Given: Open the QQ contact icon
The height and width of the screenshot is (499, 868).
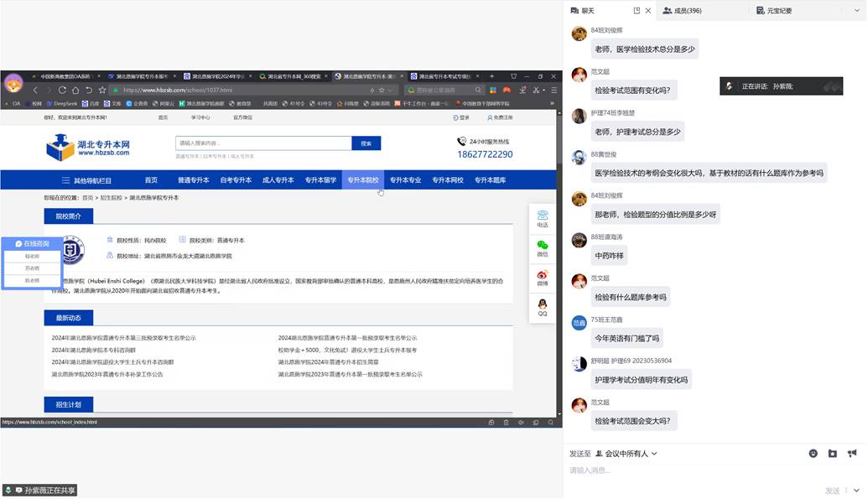Looking at the screenshot, I should [x=542, y=307].
